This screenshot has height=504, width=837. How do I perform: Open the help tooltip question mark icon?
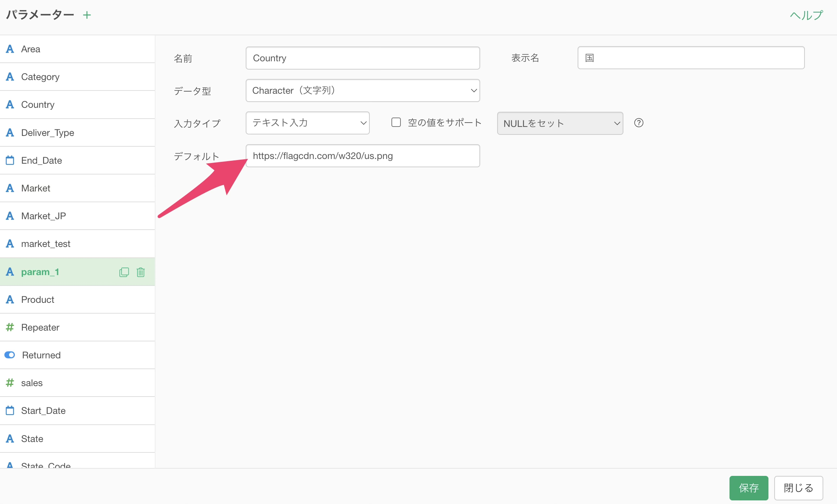coord(639,123)
